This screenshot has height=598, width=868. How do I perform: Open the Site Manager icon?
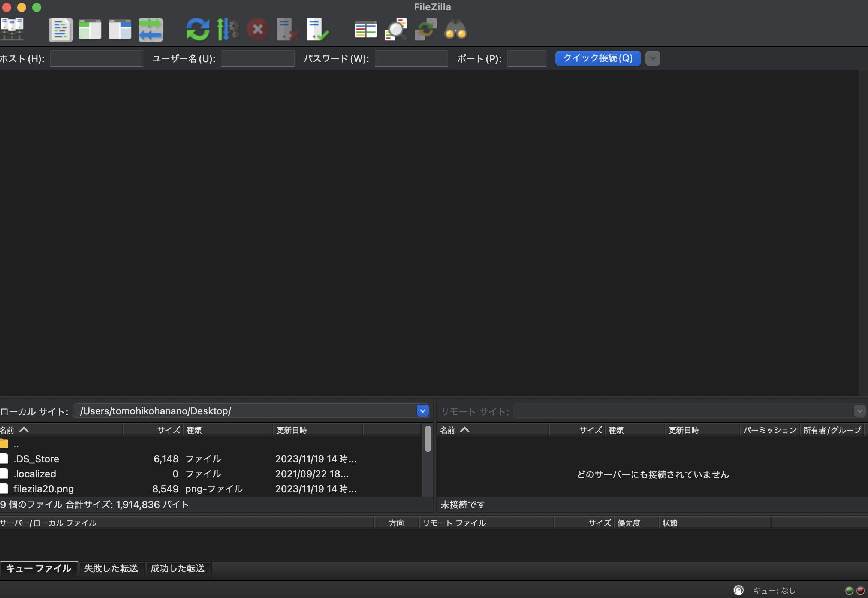pos(12,29)
